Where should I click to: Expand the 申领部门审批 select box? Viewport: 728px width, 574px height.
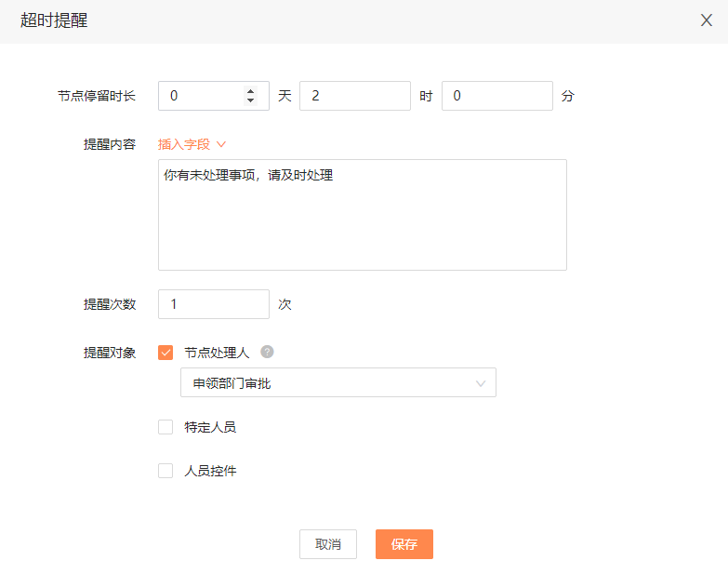pyautogui.click(x=338, y=382)
